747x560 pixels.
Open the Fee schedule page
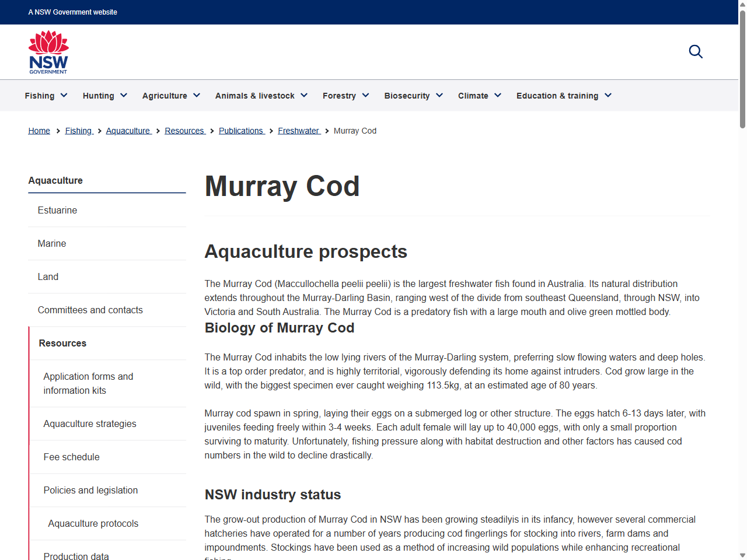pyautogui.click(x=71, y=457)
